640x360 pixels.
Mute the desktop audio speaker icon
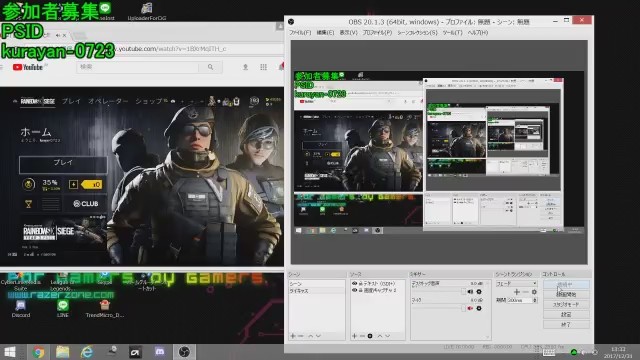pos(470,292)
